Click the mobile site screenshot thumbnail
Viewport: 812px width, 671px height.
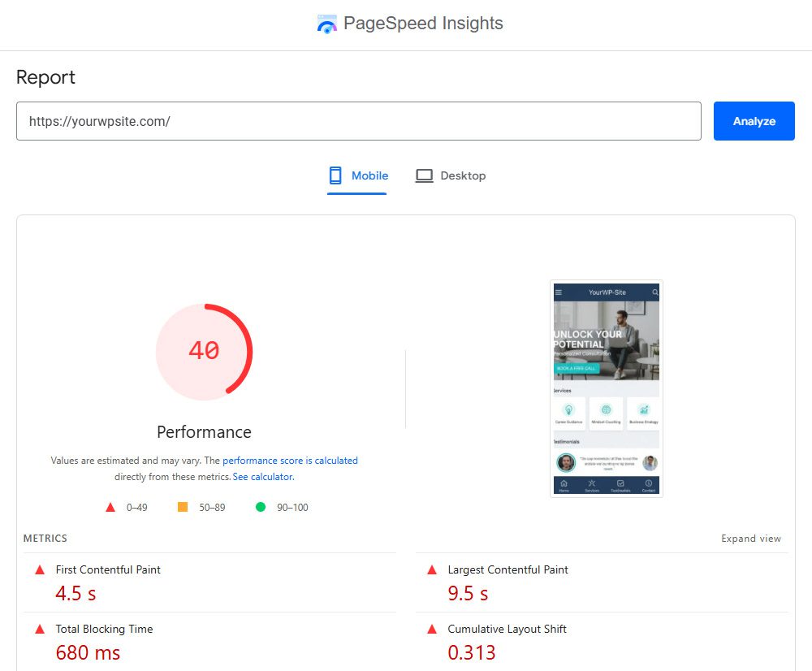[607, 388]
